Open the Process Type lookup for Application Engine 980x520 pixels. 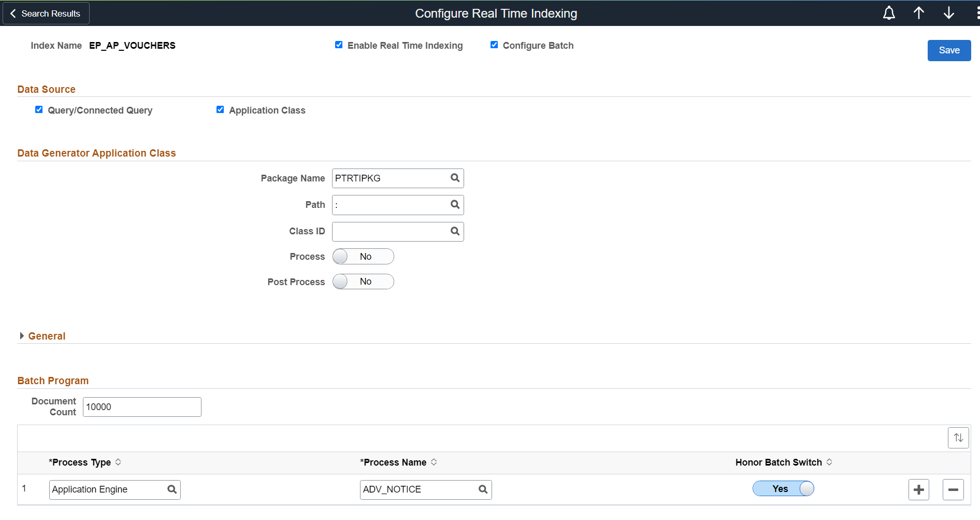(x=171, y=489)
